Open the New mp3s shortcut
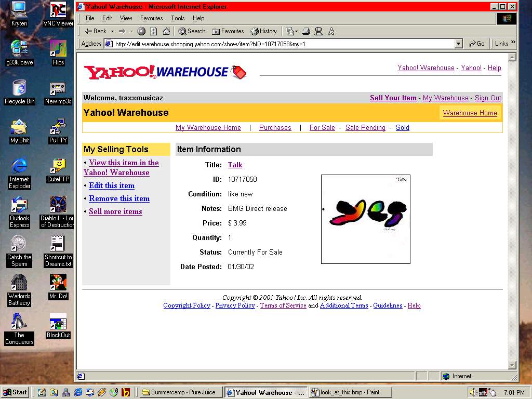This screenshot has height=399, width=532. point(58,92)
